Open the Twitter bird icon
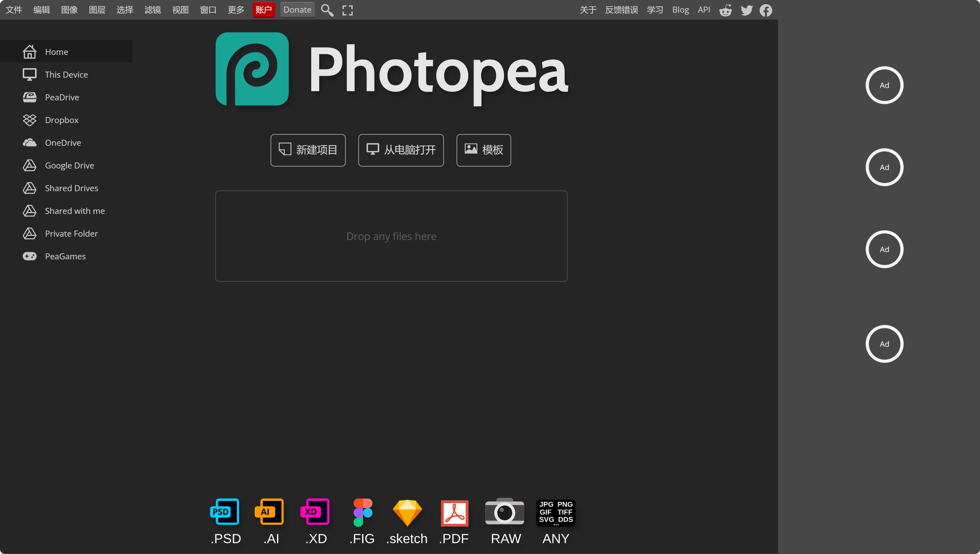 pyautogui.click(x=747, y=10)
